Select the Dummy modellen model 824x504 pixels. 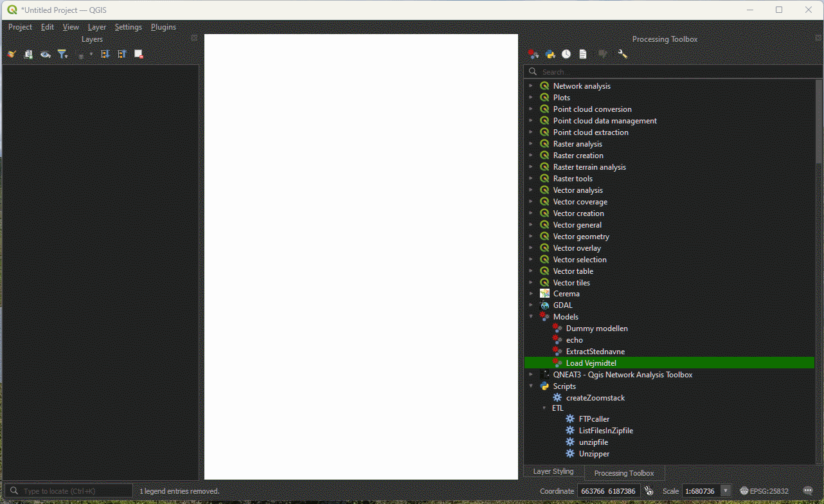[596, 328]
